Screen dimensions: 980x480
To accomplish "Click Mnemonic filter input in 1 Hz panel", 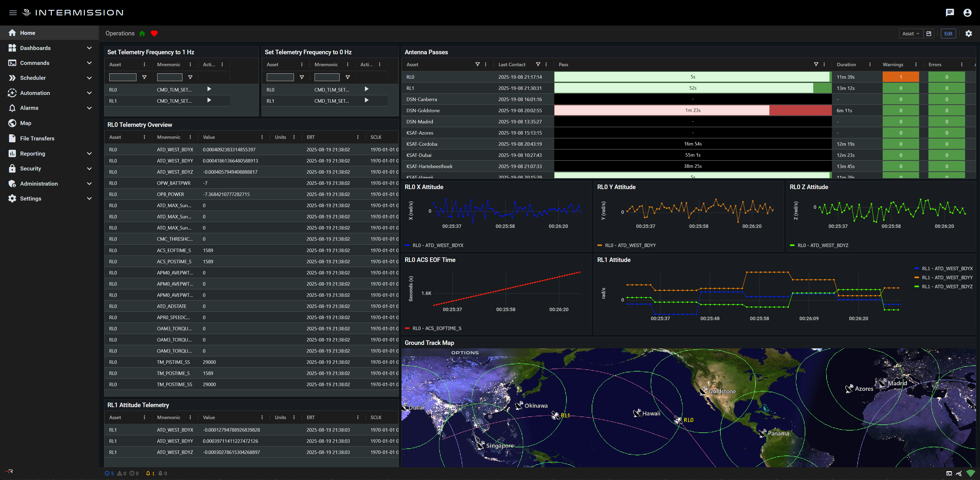I will (170, 77).
